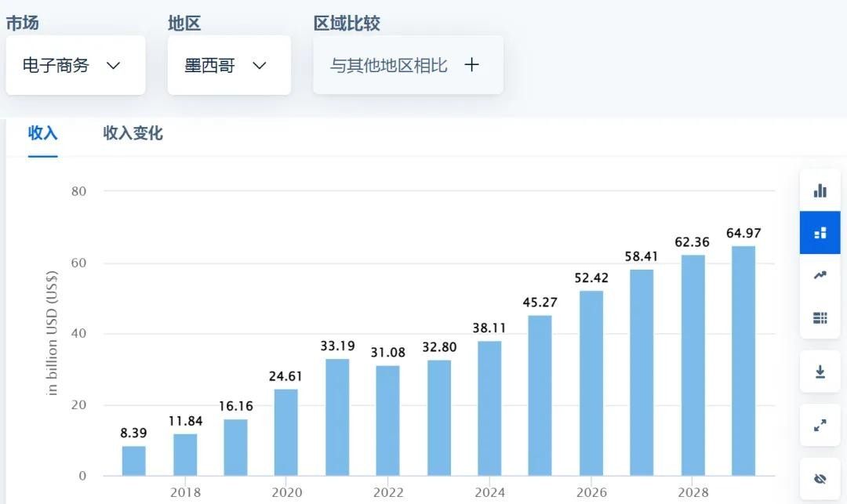Click the plus icon to add regions

[471, 65]
